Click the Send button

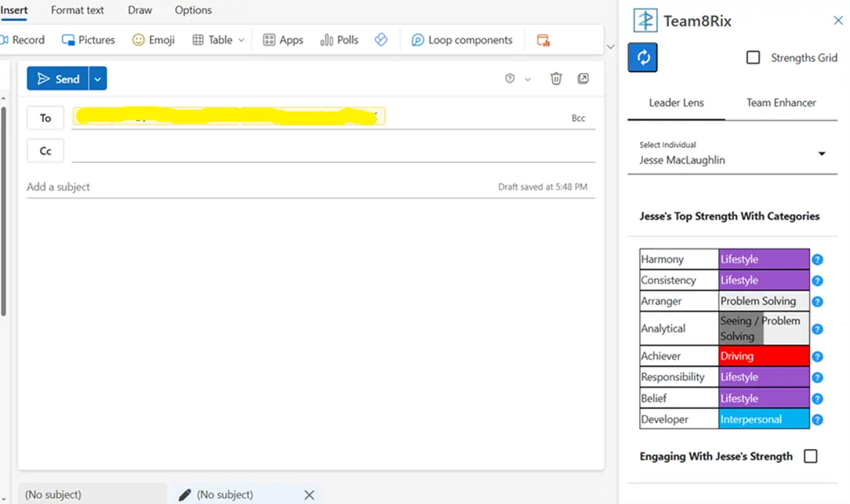tap(58, 78)
